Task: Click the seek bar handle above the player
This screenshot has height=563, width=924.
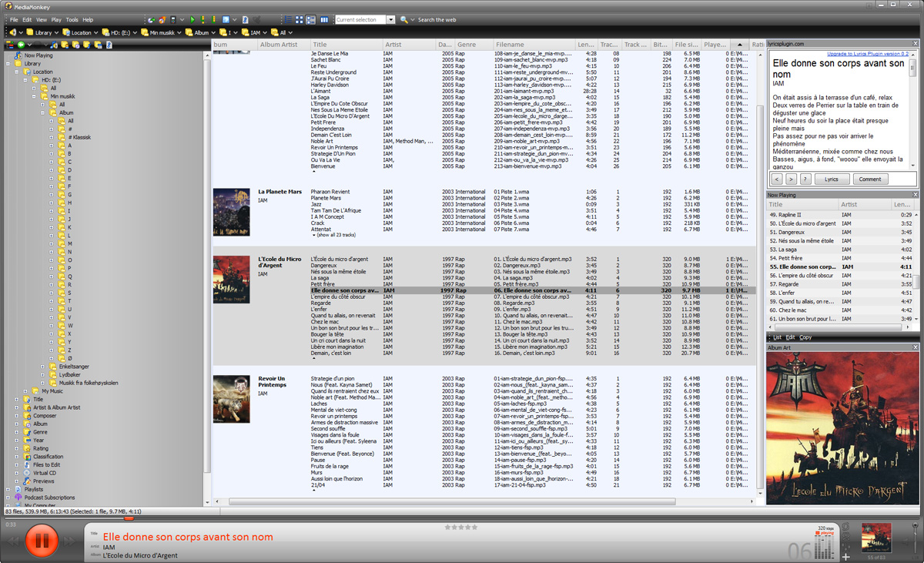Action: tap(129, 518)
